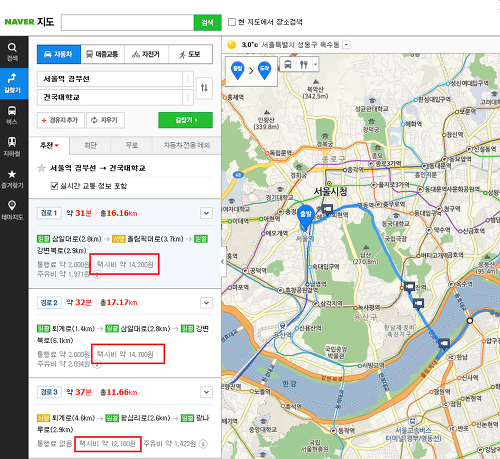The height and width of the screenshot is (459, 500).
Task: Check 현 지도에서 장소검색 checkbox
Action: coord(232,22)
